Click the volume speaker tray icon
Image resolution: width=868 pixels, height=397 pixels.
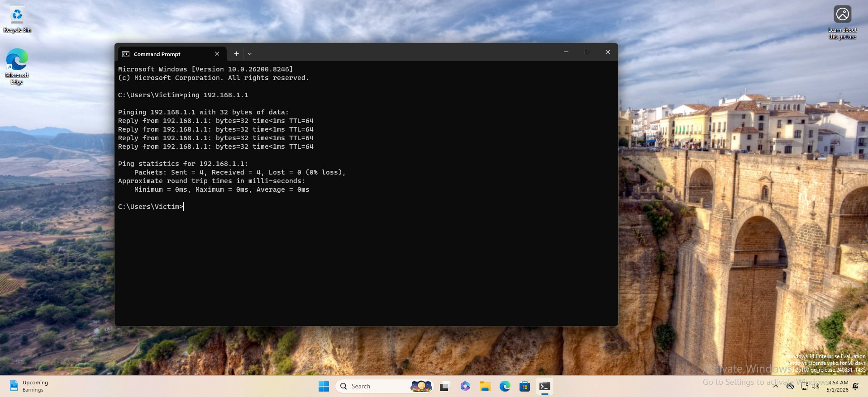point(816,386)
